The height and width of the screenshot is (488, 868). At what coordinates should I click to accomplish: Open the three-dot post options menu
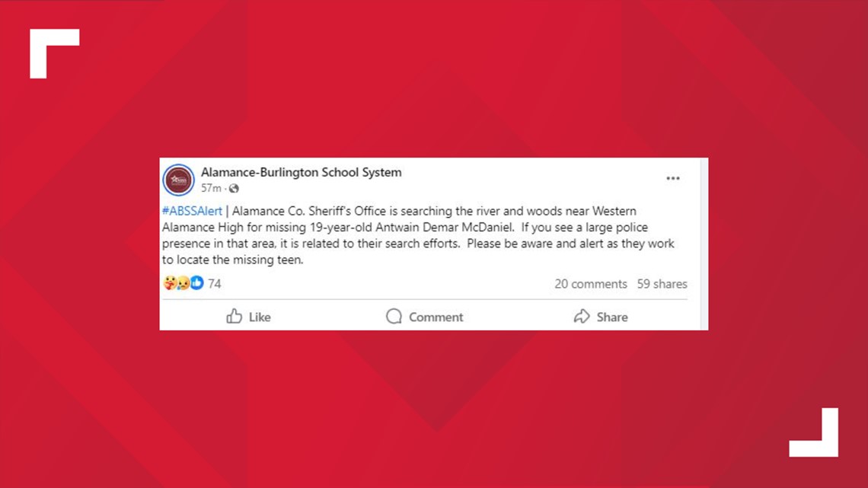pyautogui.click(x=672, y=178)
